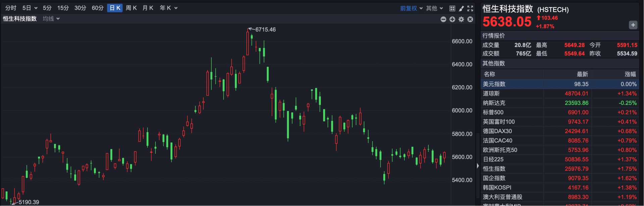Expand the chart to fullscreen
Screen dimensions: 644x206
470,8
